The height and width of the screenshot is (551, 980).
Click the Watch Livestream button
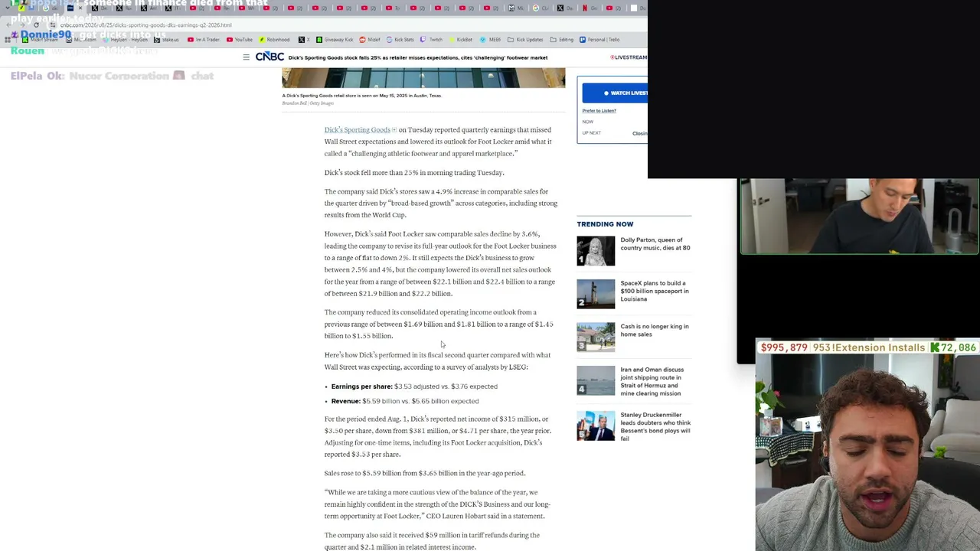point(615,93)
